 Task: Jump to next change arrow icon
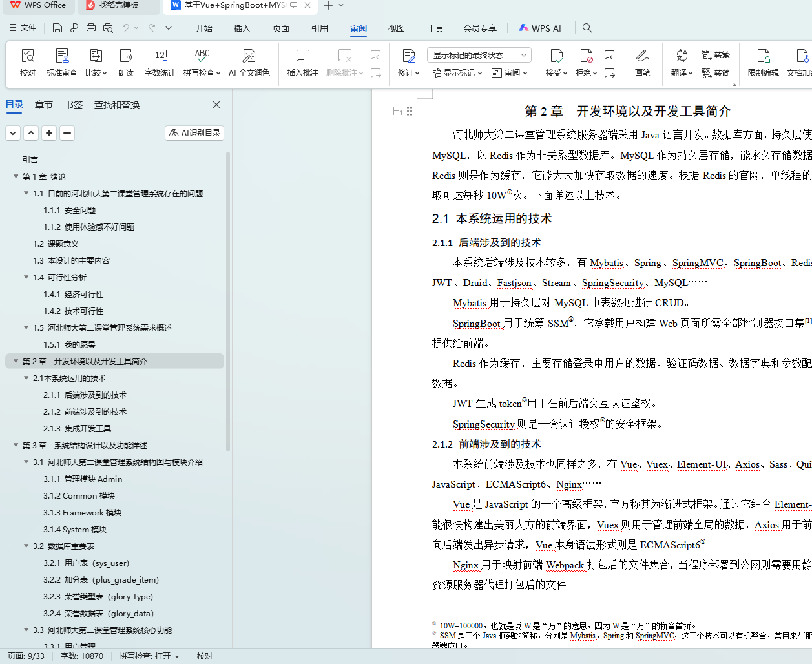point(609,73)
